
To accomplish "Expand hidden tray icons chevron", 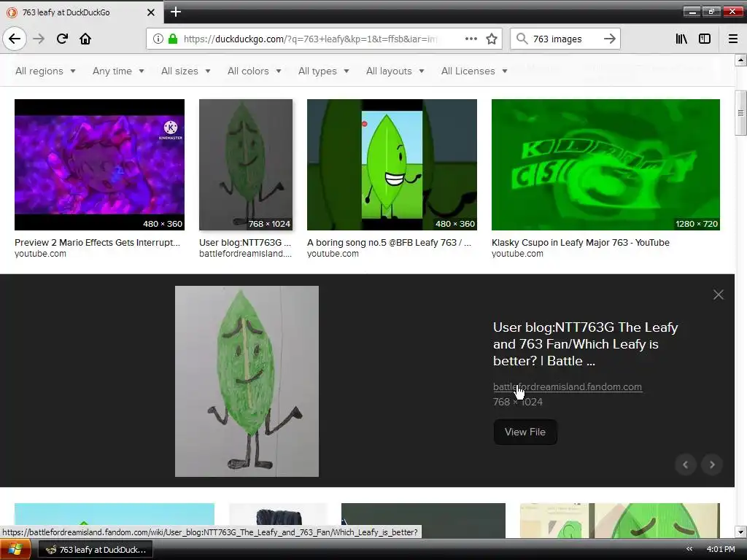I will (689, 549).
